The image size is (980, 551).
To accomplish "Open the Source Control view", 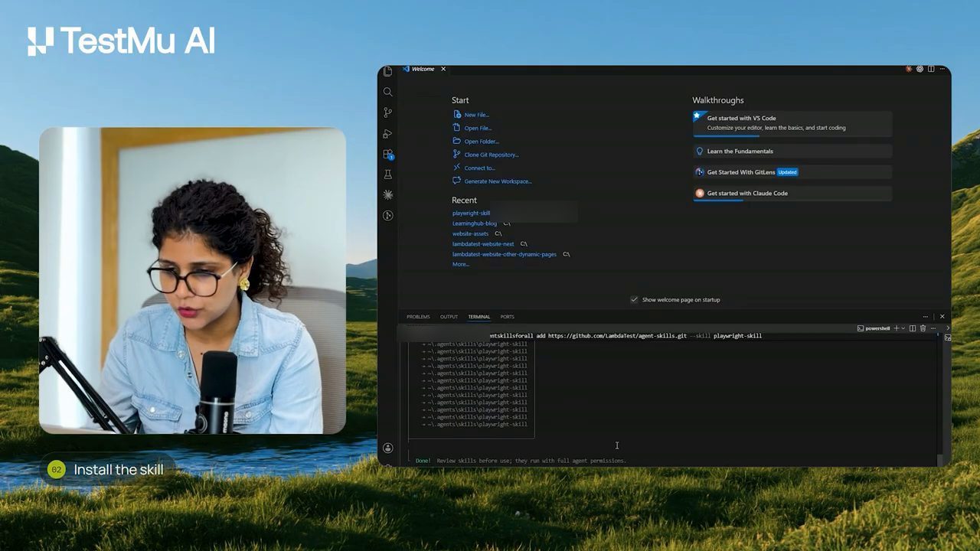I will pos(387,112).
